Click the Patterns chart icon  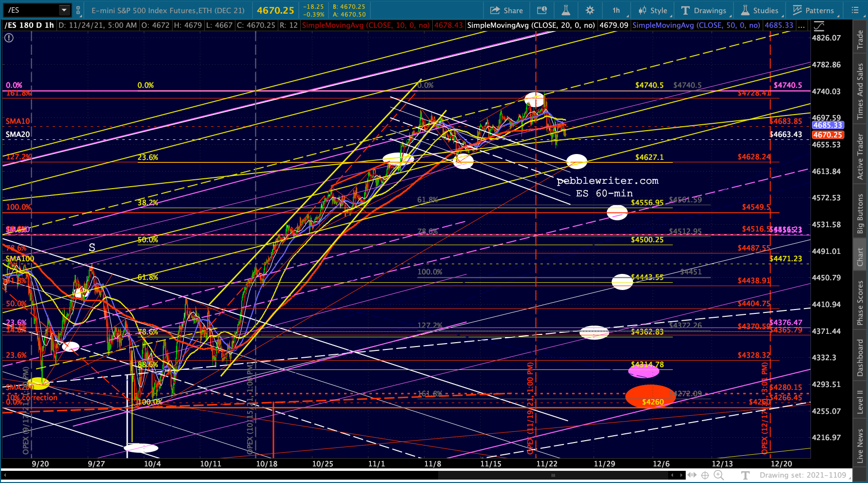click(x=797, y=10)
